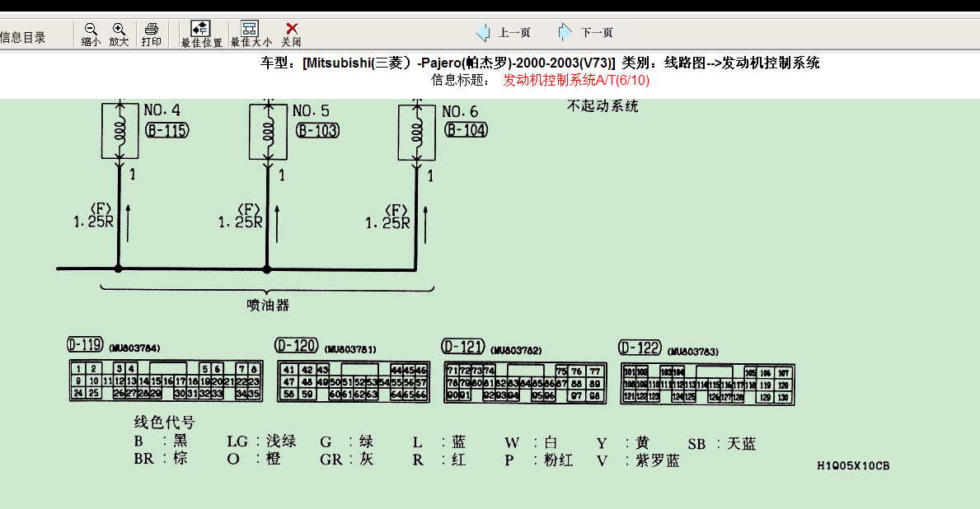Screen dimensions: 980x509
Task: Click connector B-115 label
Action: point(166,130)
